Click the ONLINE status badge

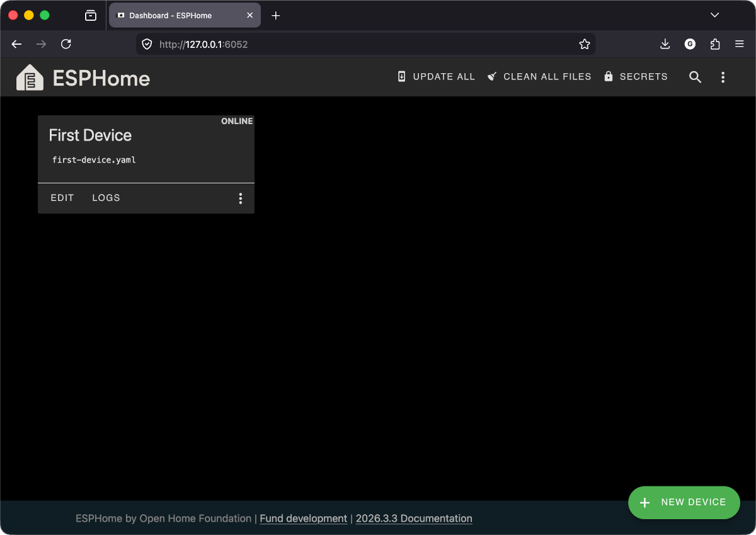pyautogui.click(x=237, y=121)
